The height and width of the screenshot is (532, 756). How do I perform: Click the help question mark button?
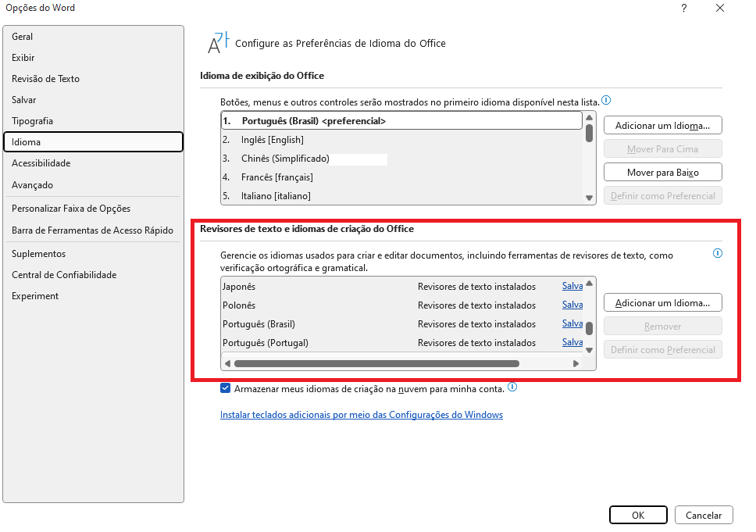683,8
